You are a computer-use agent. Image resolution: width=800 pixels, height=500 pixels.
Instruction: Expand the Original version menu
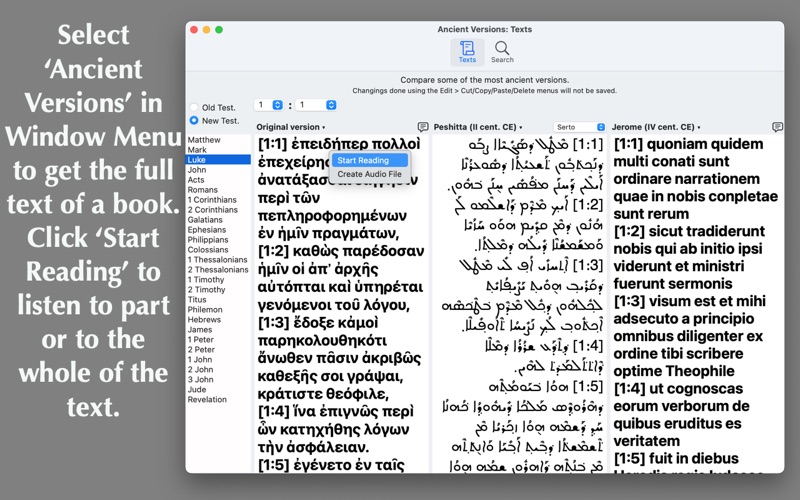point(290,127)
